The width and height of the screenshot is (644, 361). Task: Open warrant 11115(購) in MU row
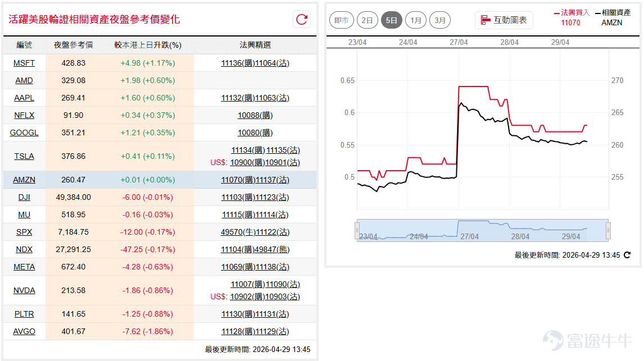tap(239, 214)
